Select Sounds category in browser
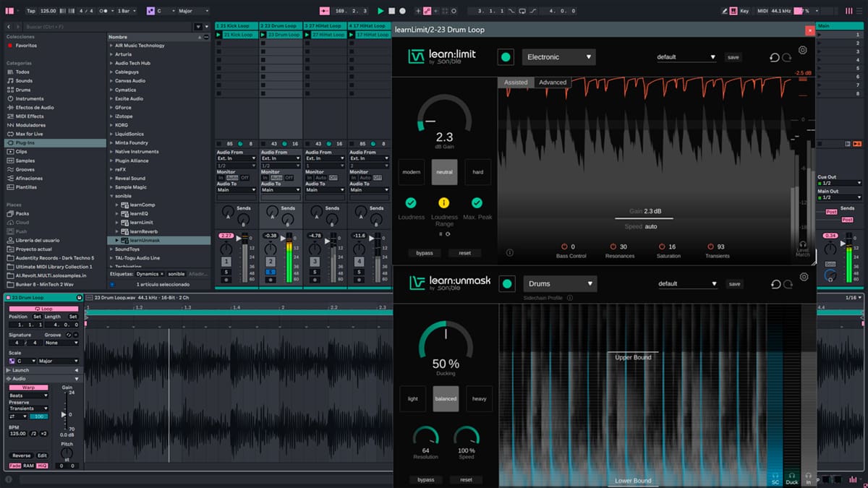Screen dimensions: 868x488 click(24, 81)
